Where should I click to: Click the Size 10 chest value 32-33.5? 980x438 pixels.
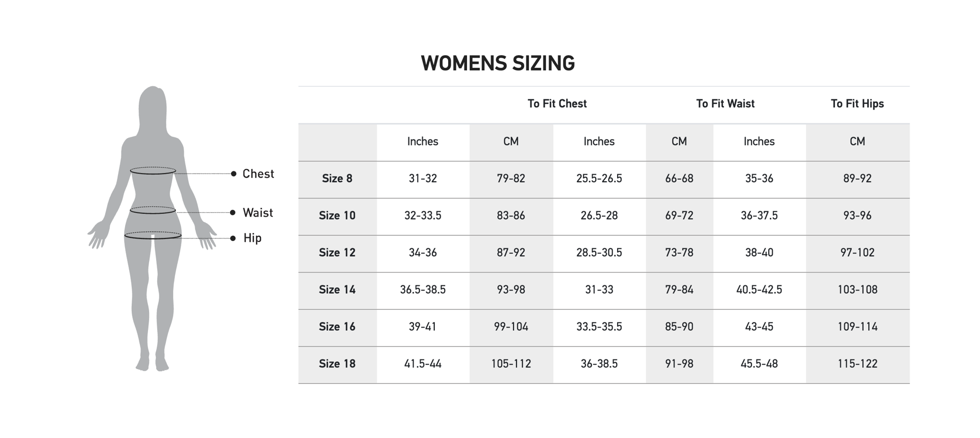423,215
